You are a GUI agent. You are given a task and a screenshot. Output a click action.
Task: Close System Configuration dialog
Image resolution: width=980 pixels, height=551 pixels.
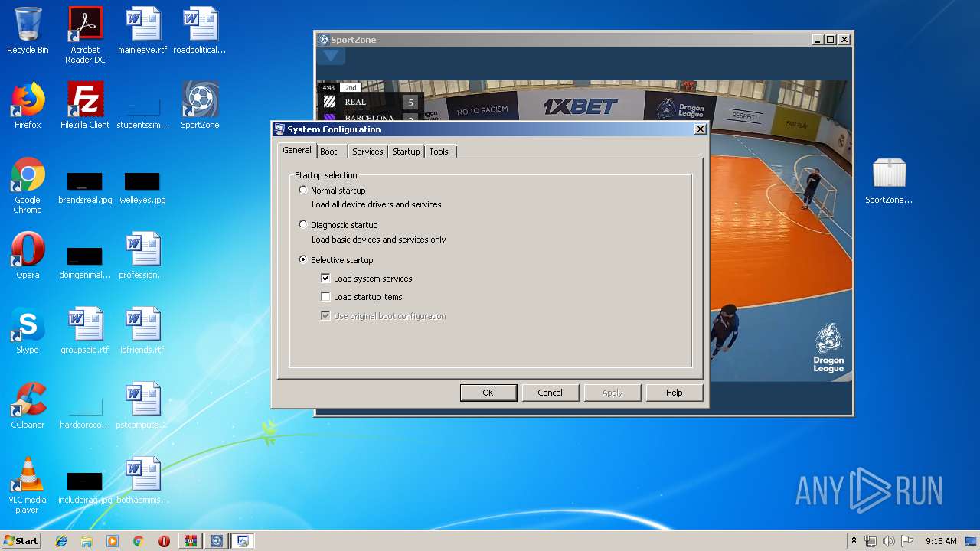(x=700, y=129)
